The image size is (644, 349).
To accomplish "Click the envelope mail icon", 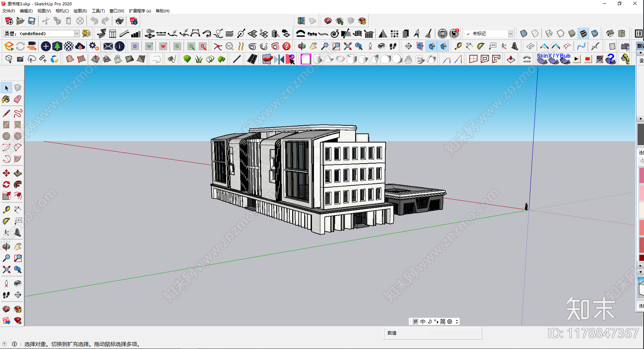I will tap(108, 46).
